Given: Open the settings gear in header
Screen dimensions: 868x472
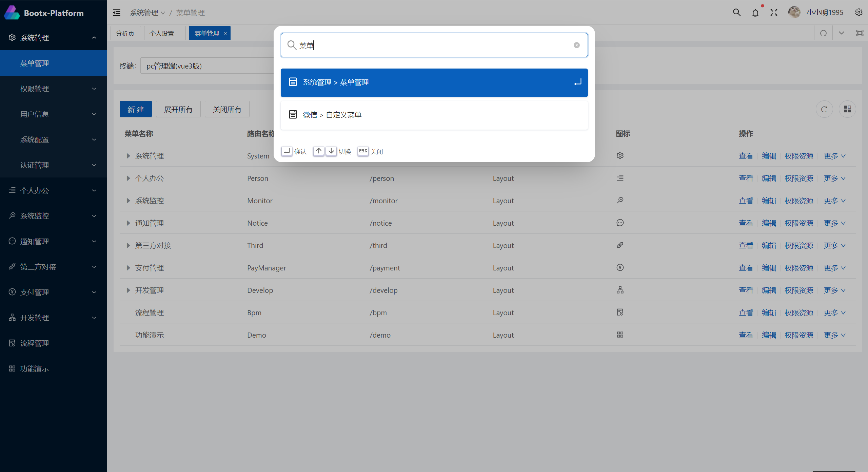Looking at the screenshot, I should (x=859, y=13).
